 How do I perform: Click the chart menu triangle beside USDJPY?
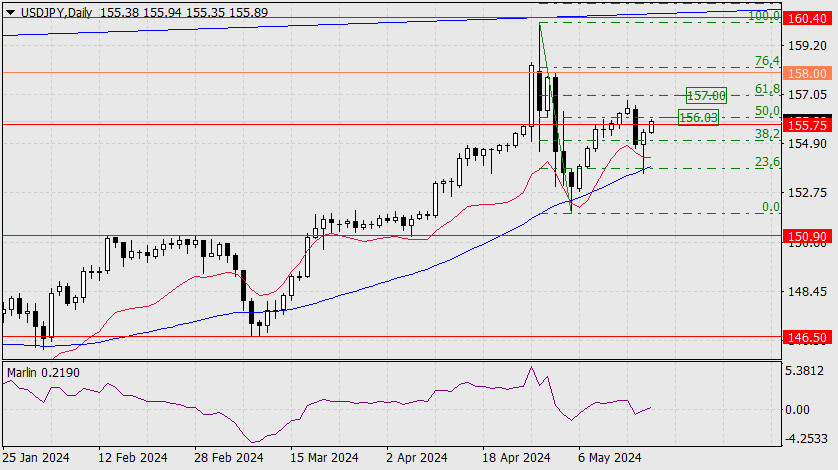coord(10,12)
